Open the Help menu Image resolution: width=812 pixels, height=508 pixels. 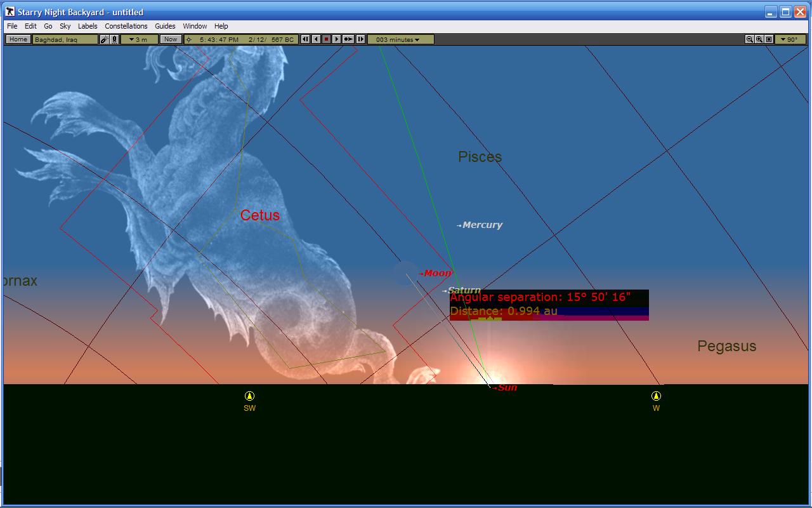click(x=221, y=26)
